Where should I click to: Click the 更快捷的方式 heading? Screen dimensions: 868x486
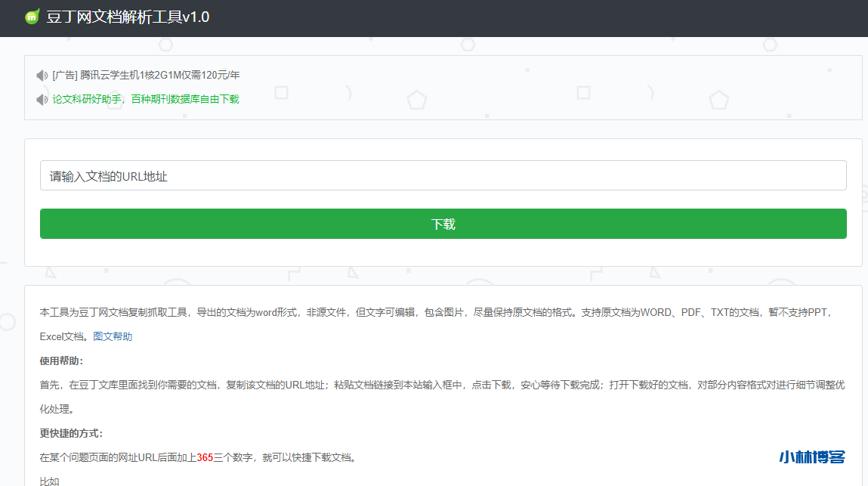pos(71,434)
